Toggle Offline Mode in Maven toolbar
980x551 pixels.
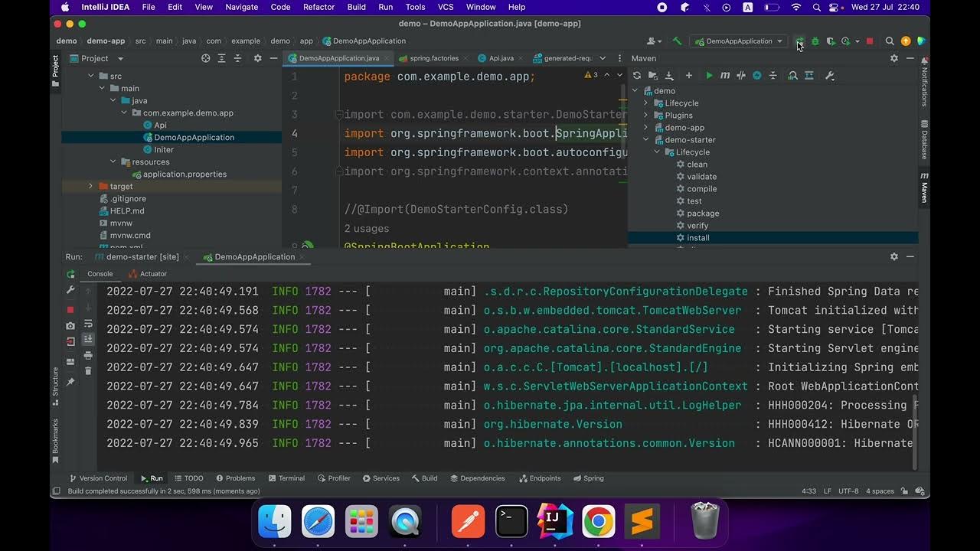click(741, 76)
